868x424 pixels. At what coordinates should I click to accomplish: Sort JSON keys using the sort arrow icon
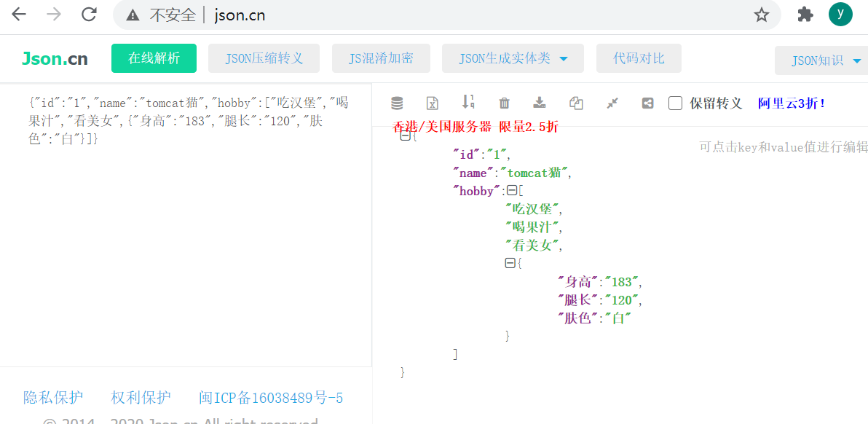[x=468, y=103]
